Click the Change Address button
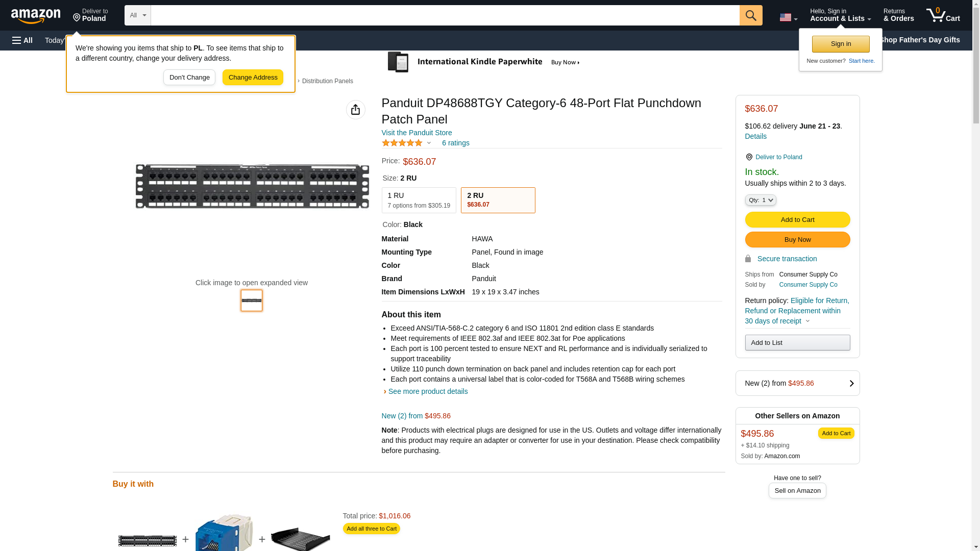The image size is (980, 551). click(253, 78)
